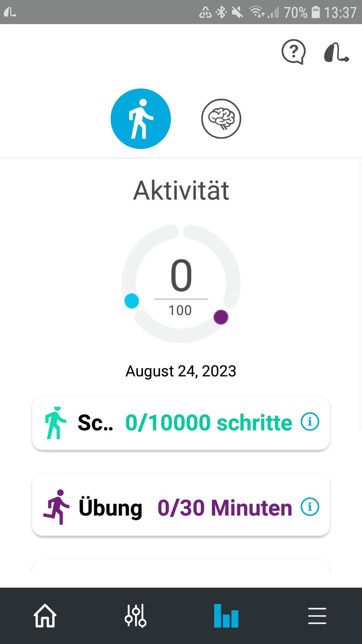362x644 pixels.
Task: Tap the date August 24, 2023
Action: tap(181, 371)
